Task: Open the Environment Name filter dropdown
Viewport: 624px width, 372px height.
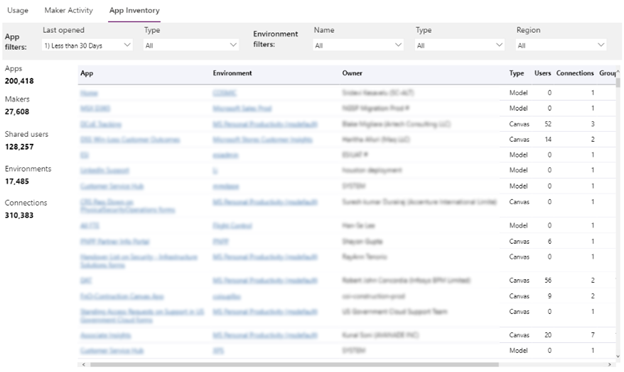Action: [358, 45]
